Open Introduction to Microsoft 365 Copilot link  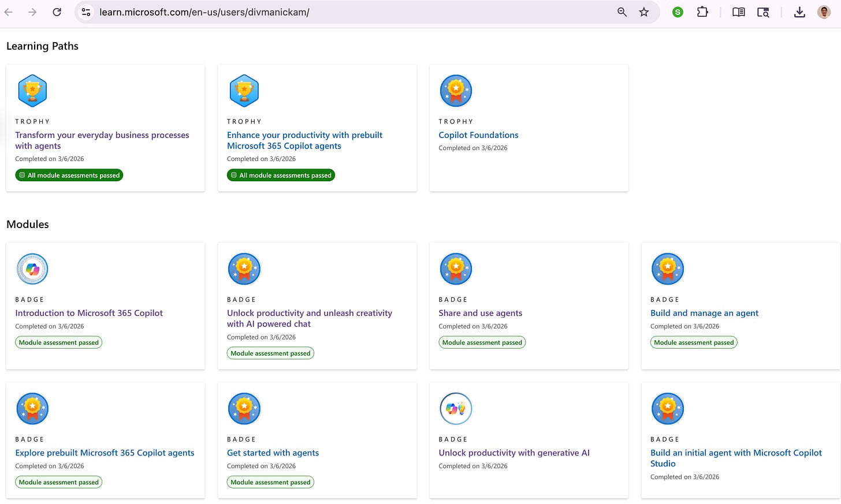[89, 313]
